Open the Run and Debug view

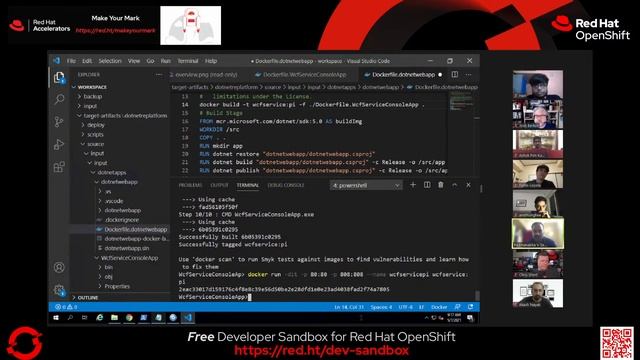pos(59,144)
